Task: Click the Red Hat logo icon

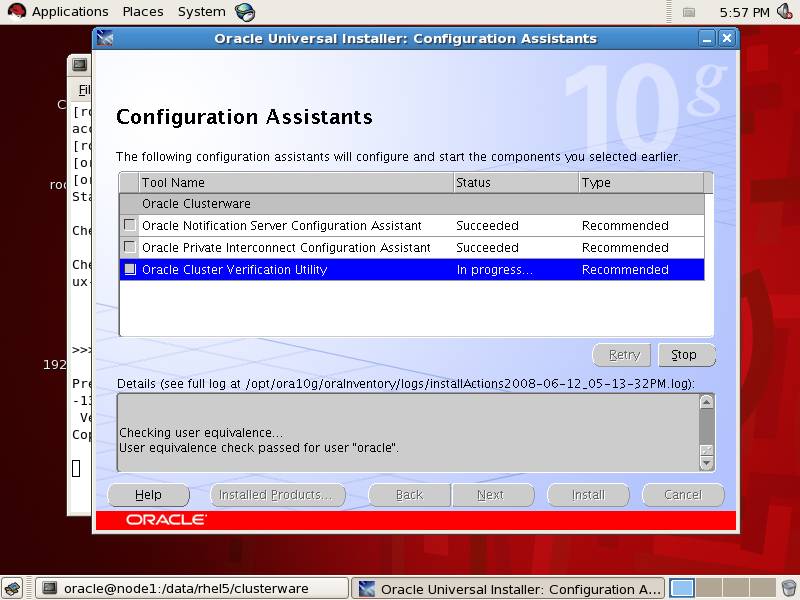Action: click(x=16, y=12)
